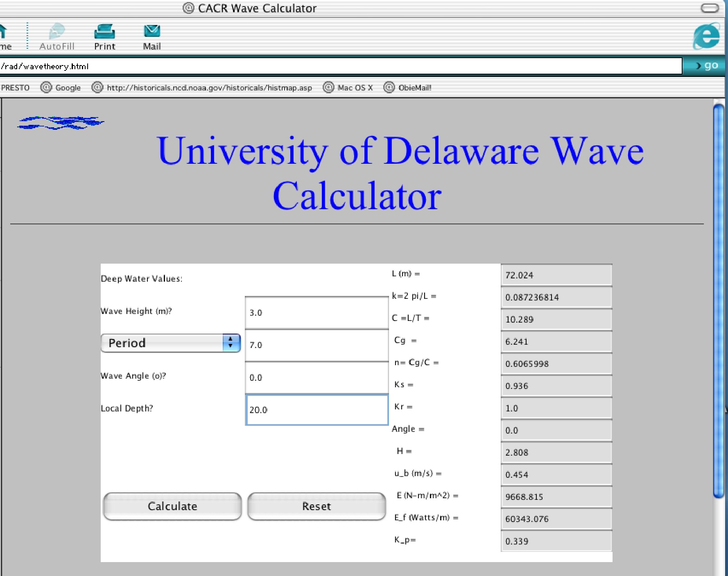This screenshot has width=728, height=576.
Task: Click the Wave Height input field
Action: point(317,313)
